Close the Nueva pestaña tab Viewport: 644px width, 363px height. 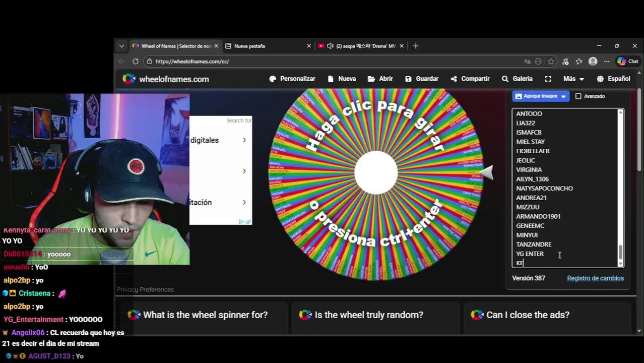pos(309,46)
